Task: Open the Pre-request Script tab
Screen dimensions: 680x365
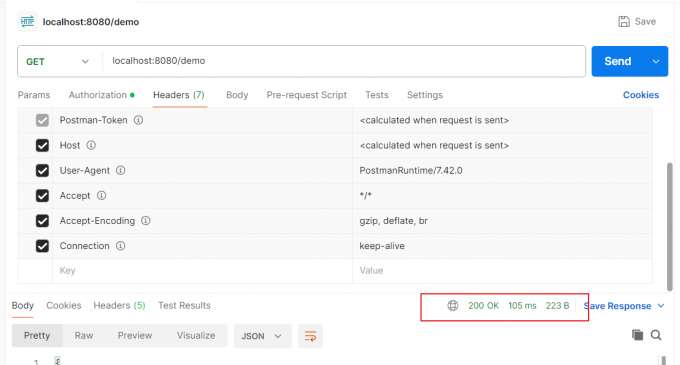Action: 307,95
